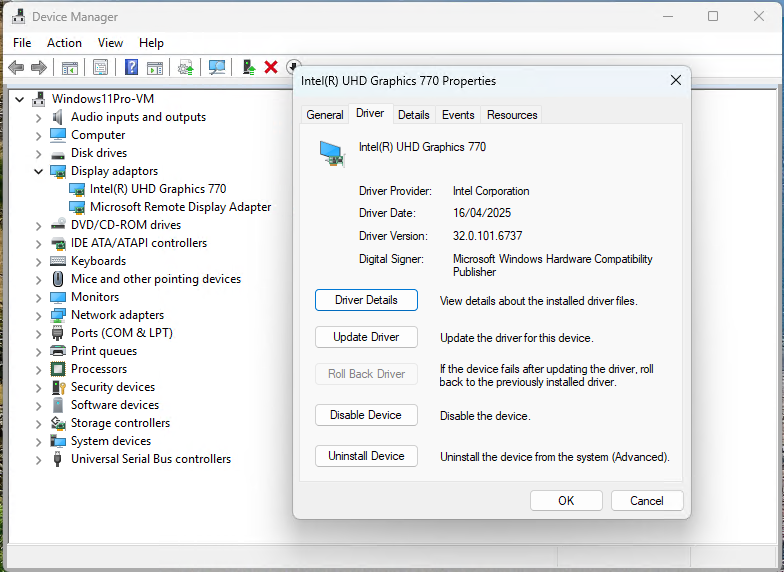The image size is (784, 572).
Task: Toggle Show/Hide Console Tree icon
Action: coord(70,68)
